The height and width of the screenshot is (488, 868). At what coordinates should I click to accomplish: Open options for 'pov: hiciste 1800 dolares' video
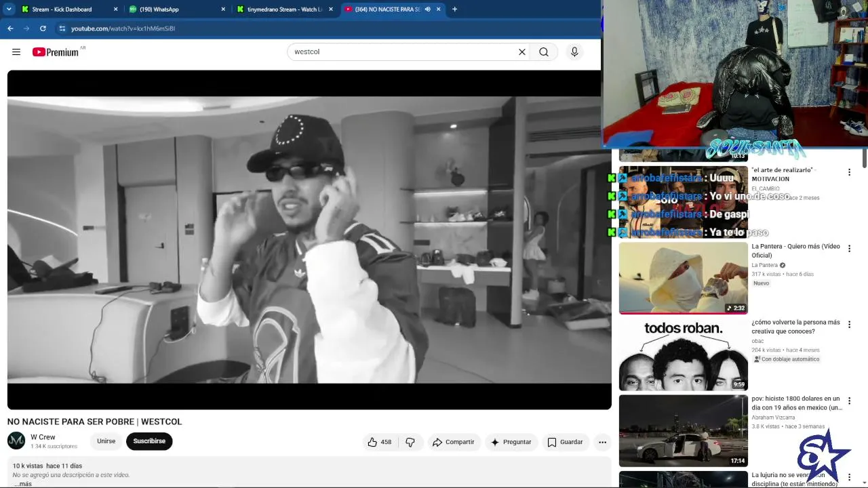[849, 401]
